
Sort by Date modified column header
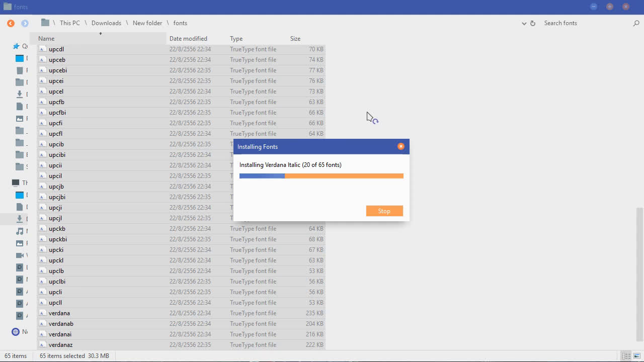coord(188,39)
